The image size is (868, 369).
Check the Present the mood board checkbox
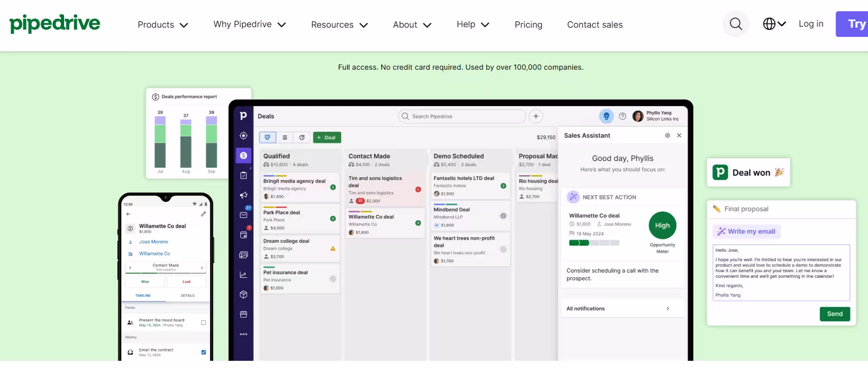(203, 323)
